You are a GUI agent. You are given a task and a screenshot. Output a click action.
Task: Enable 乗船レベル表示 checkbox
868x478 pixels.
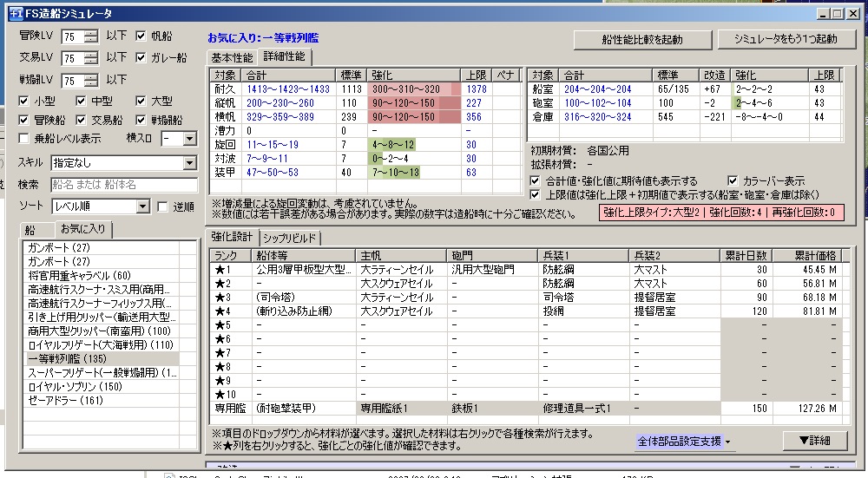coord(23,138)
